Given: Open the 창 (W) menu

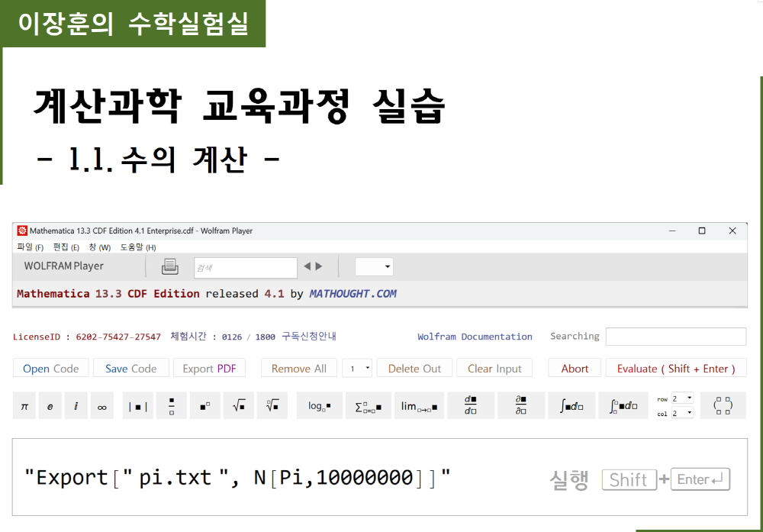Looking at the screenshot, I should tap(100, 247).
